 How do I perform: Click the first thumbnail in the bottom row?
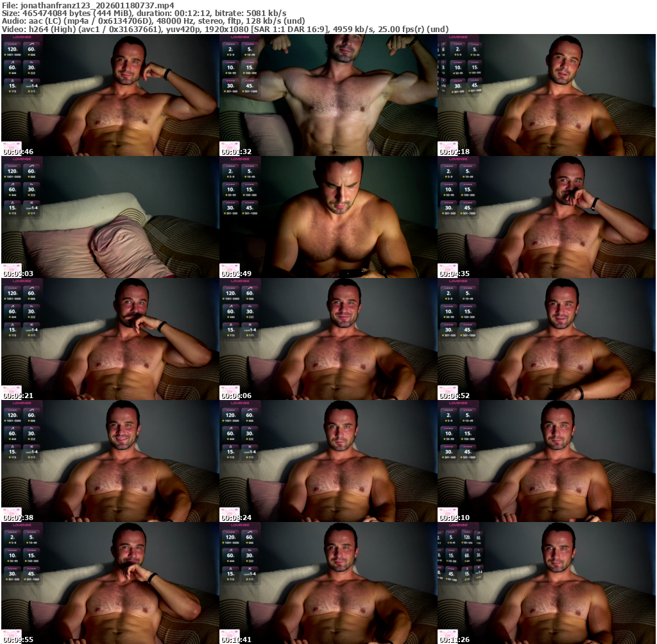tap(110, 583)
